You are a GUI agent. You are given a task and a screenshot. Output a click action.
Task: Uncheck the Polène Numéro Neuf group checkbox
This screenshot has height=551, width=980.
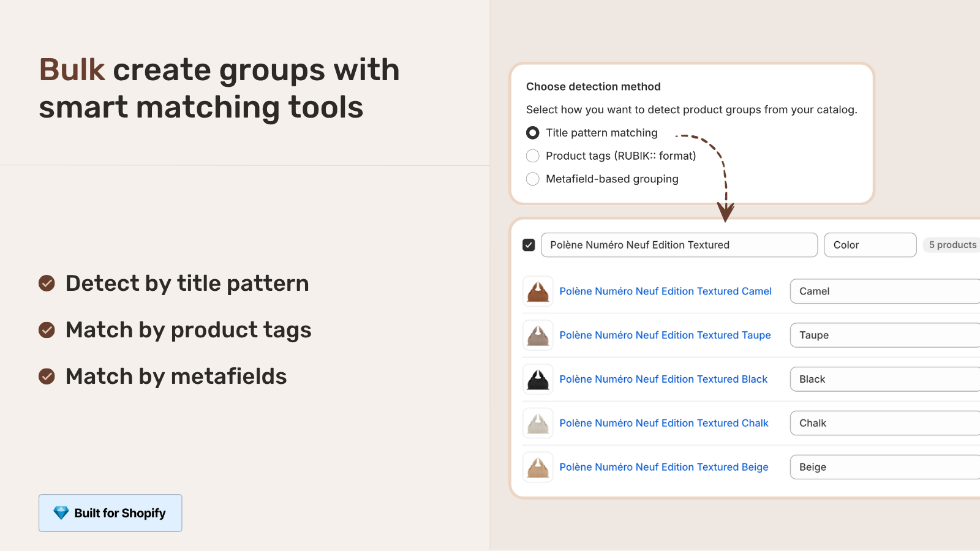point(529,245)
